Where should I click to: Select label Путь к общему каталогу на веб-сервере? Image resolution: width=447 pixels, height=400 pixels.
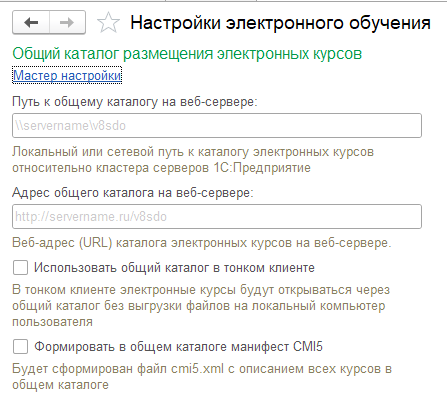pyautogui.click(x=135, y=102)
